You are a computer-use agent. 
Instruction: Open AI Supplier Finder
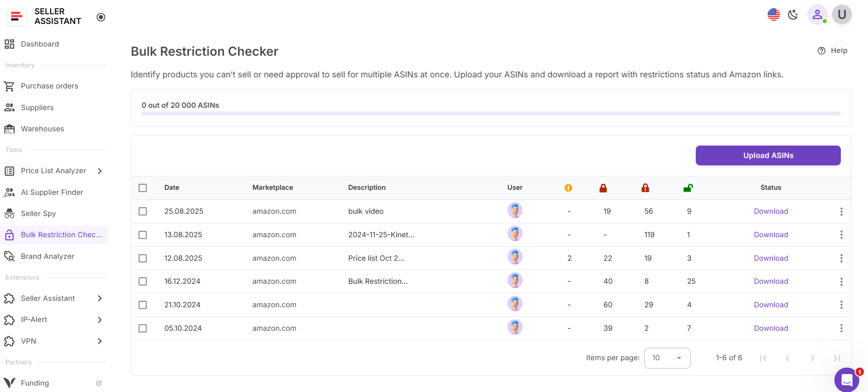pyautogui.click(x=52, y=193)
